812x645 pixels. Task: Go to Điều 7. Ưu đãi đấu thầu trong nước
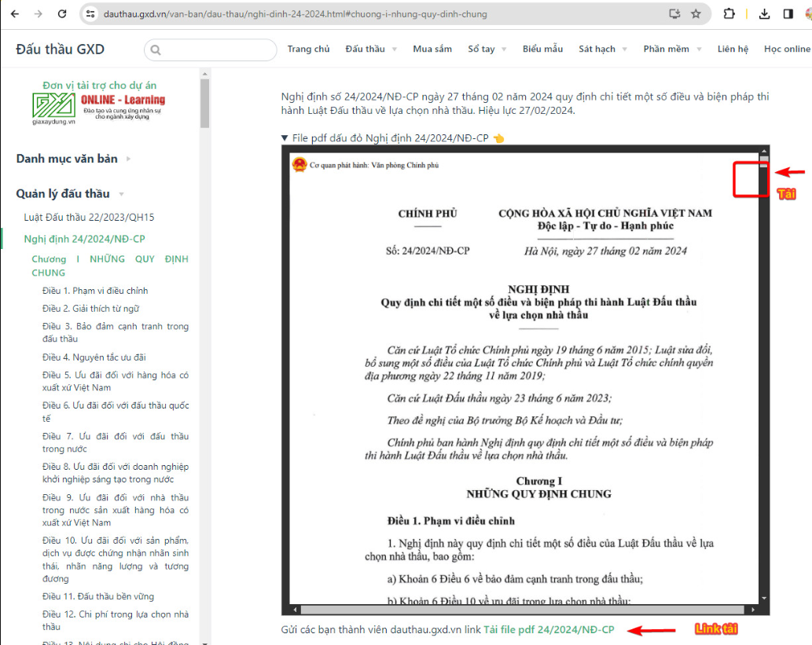coord(116,442)
